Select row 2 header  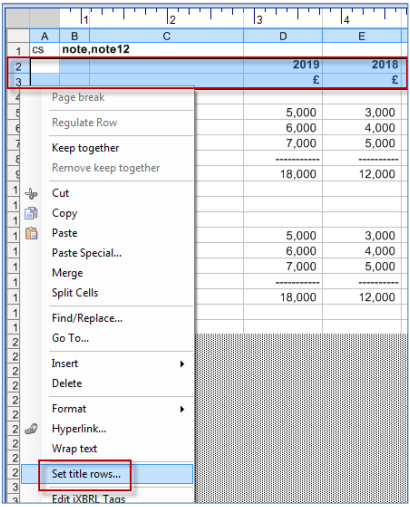pyautogui.click(x=18, y=66)
